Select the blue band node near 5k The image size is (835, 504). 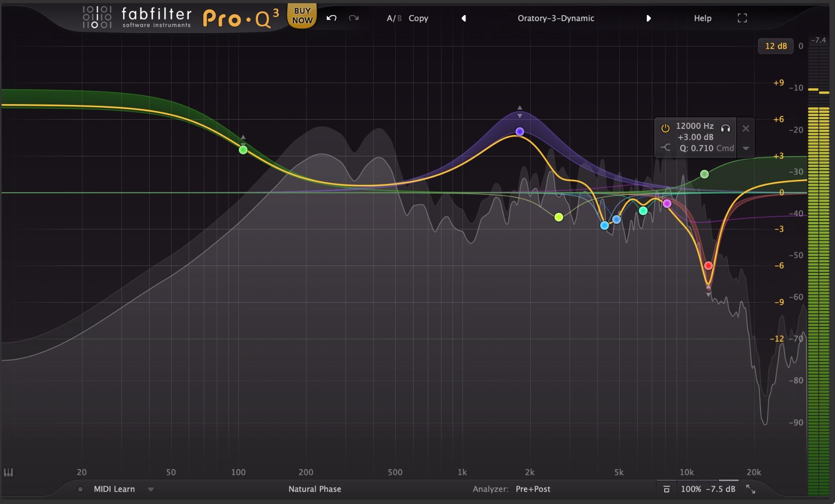coord(616,220)
